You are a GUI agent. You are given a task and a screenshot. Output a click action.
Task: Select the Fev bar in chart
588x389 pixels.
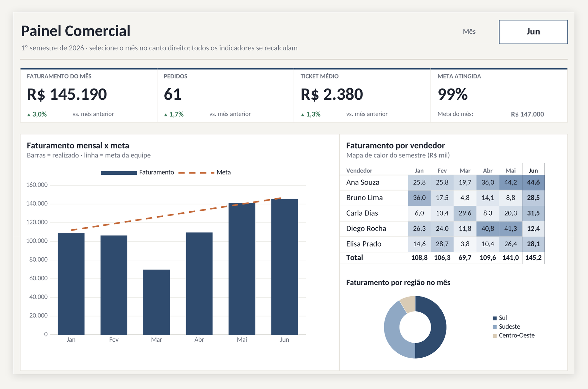(114, 285)
